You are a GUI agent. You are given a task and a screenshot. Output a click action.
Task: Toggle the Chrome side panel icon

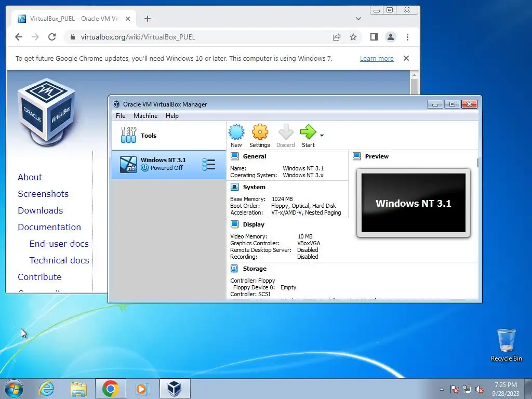pos(374,37)
